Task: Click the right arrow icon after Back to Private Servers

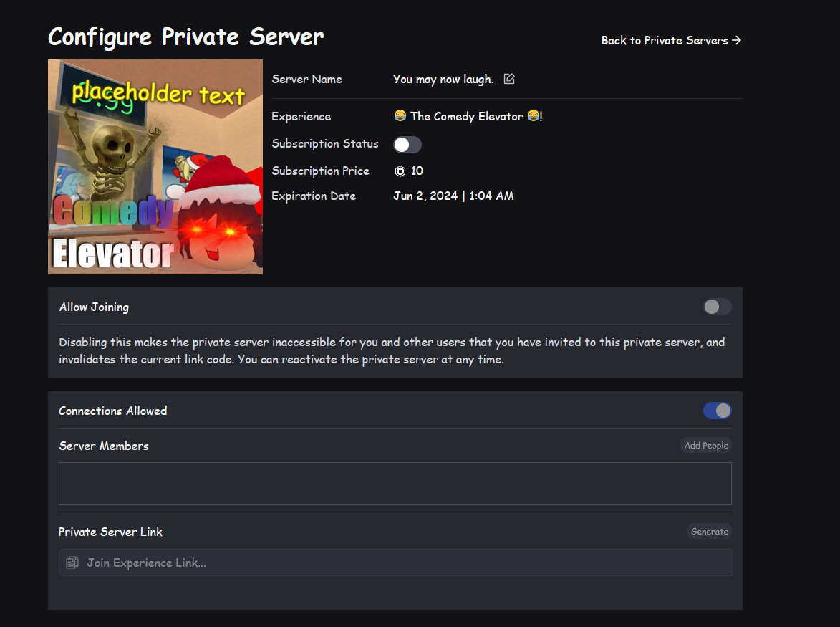Action: 737,40
